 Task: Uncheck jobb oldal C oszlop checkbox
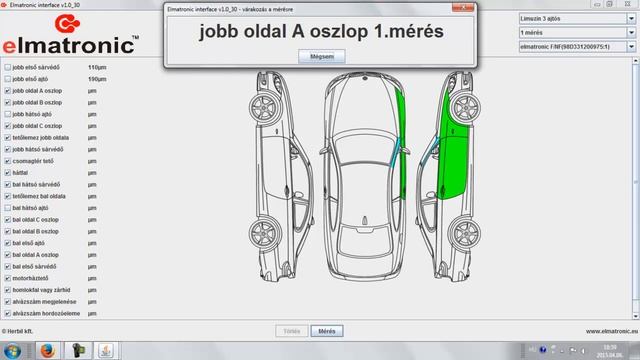coord(7,126)
